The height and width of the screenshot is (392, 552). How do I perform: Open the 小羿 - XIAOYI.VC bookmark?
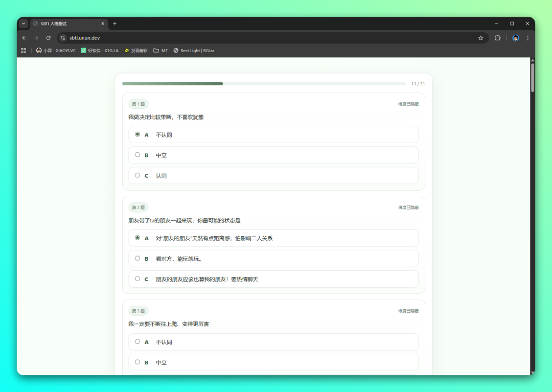tap(56, 51)
